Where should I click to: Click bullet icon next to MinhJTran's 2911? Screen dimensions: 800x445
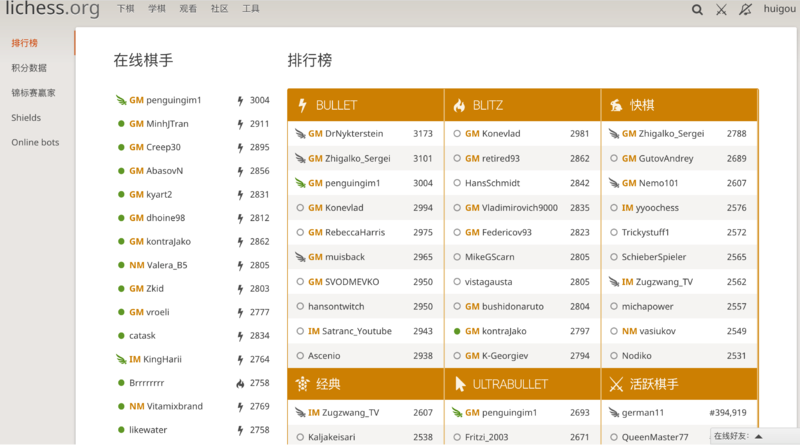coord(240,124)
